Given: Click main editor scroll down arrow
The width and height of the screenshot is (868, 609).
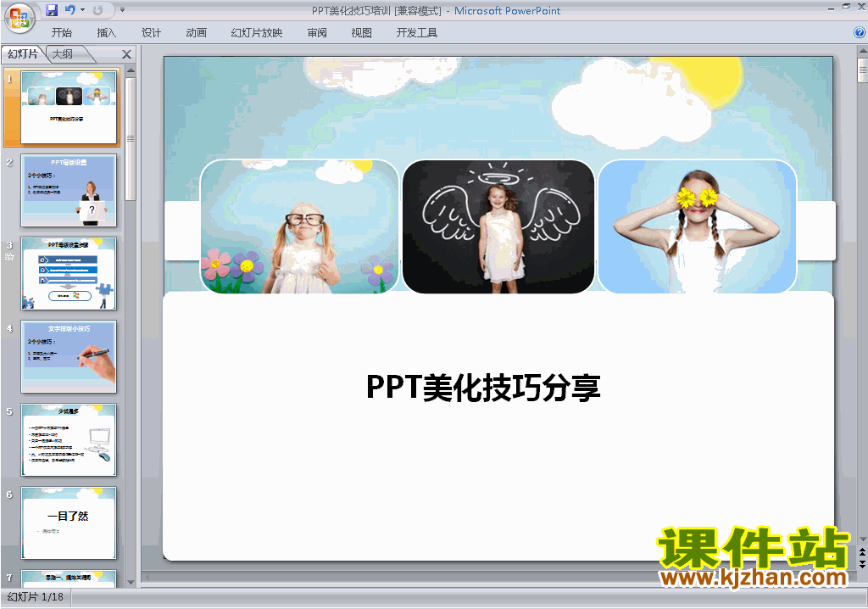Looking at the screenshot, I should pyautogui.click(x=862, y=539).
